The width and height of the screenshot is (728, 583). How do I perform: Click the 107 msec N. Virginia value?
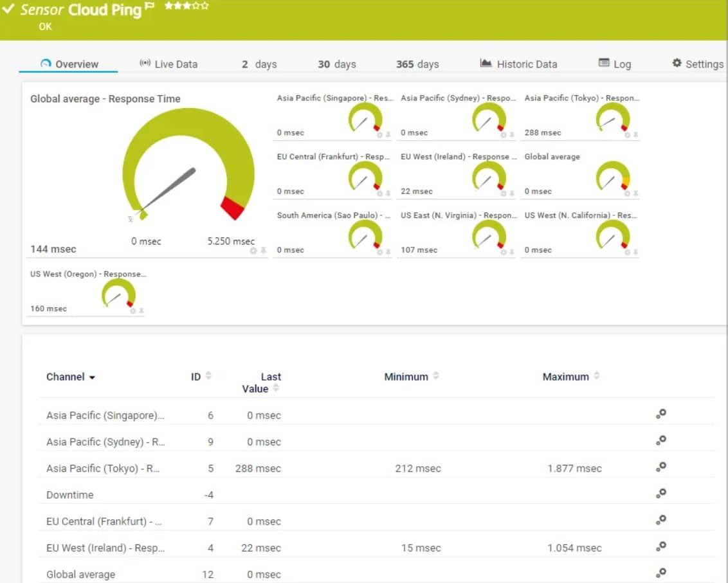419,250
